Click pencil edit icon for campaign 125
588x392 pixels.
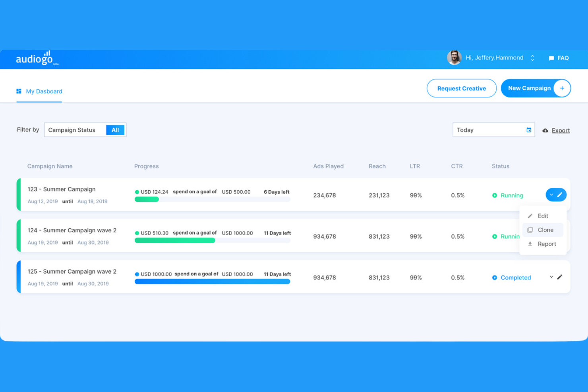tap(560, 277)
